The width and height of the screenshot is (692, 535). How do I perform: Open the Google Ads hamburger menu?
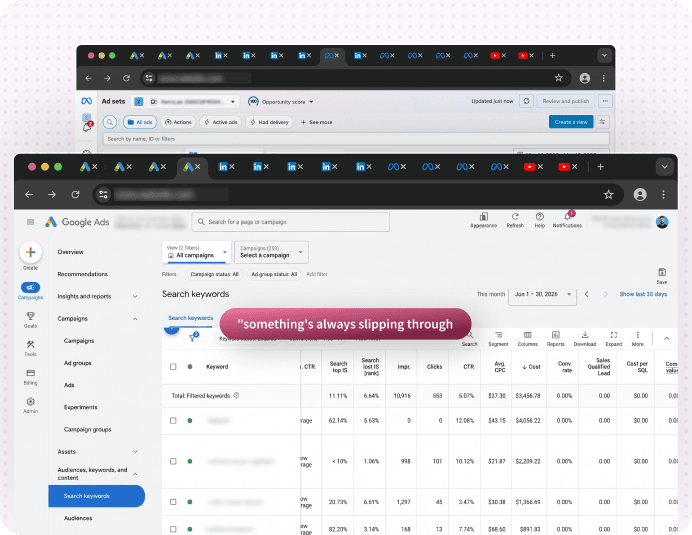pos(30,222)
